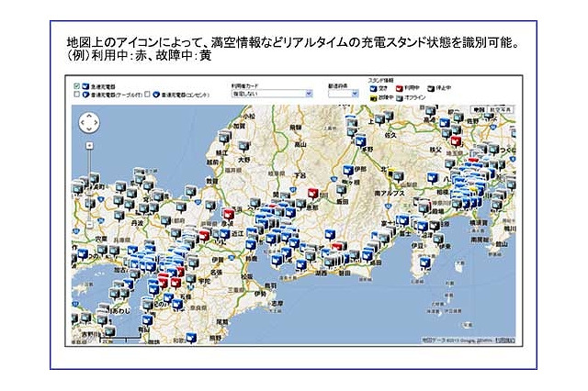This screenshot has width=588, height=391.
Task: Click the red marker near 恵那 and 中津川
Action: [x=313, y=194]
